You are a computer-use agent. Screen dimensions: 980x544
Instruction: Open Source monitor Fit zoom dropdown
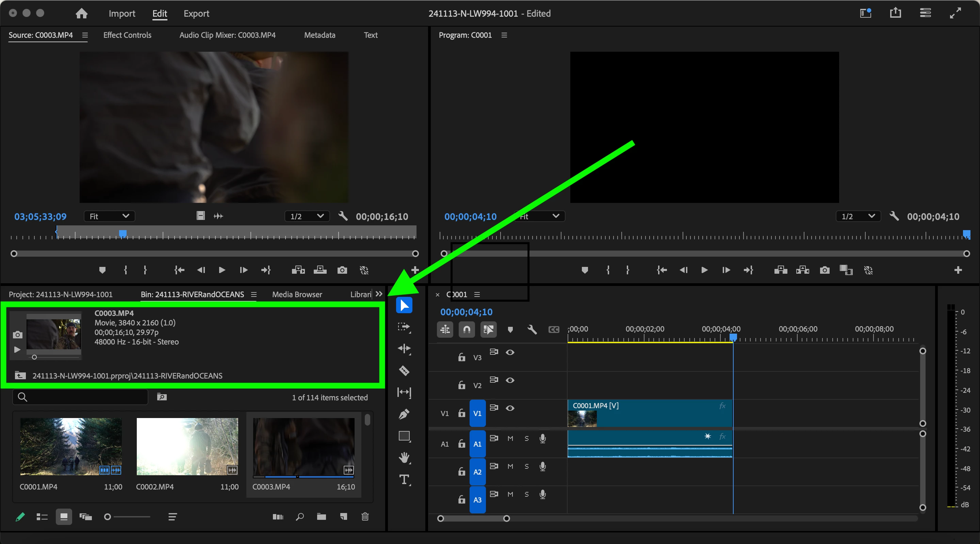[x=109, y=216]
